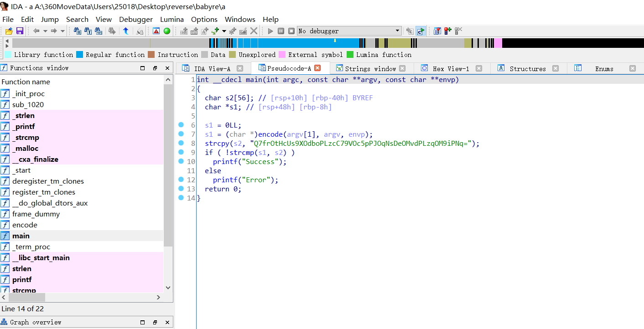Screen dimensions: 644x329
Task: Open the Search menu
Action: (x=77, y=19)
